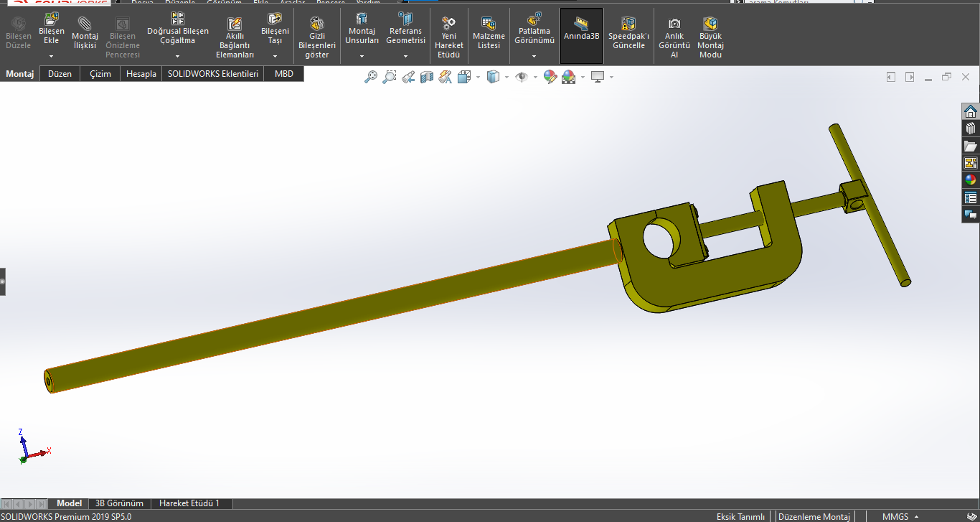Expand the Bileşeni Taşı dropdown arrow
Viewport: 980px width, 522px height.
click(275, 55)
